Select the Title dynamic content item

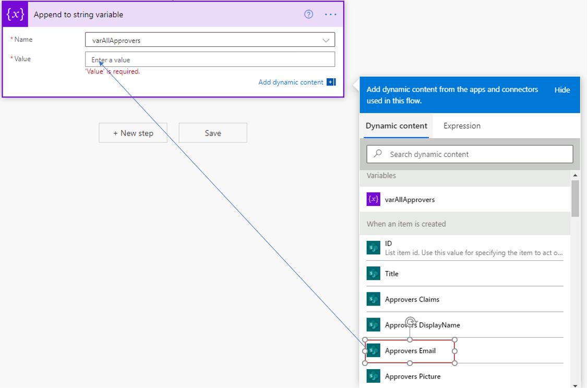point(465,274)
